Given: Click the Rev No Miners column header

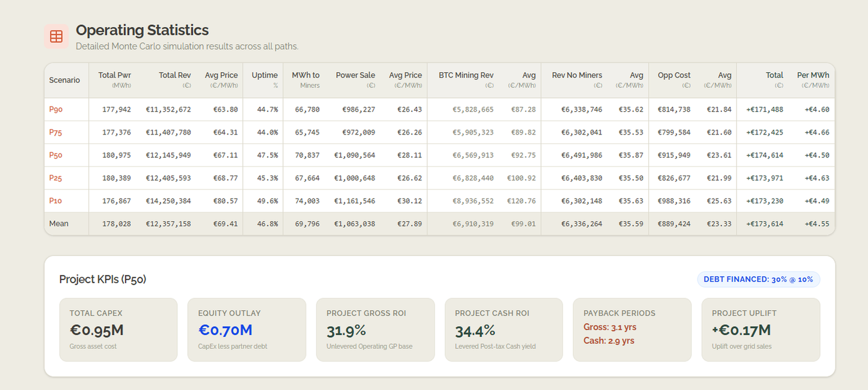Looking at the screenshot, I should 577,80.
